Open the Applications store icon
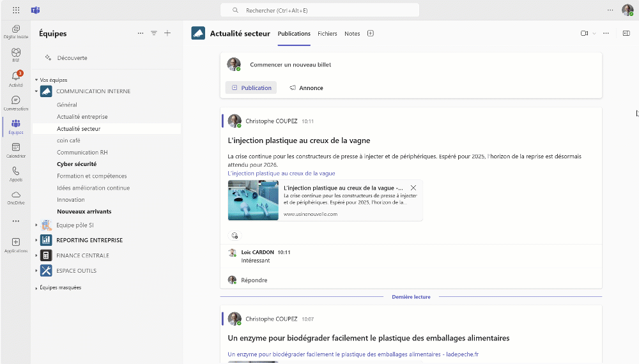The height and width of the screenshot is (364, 639). click(x=16, y=245)
